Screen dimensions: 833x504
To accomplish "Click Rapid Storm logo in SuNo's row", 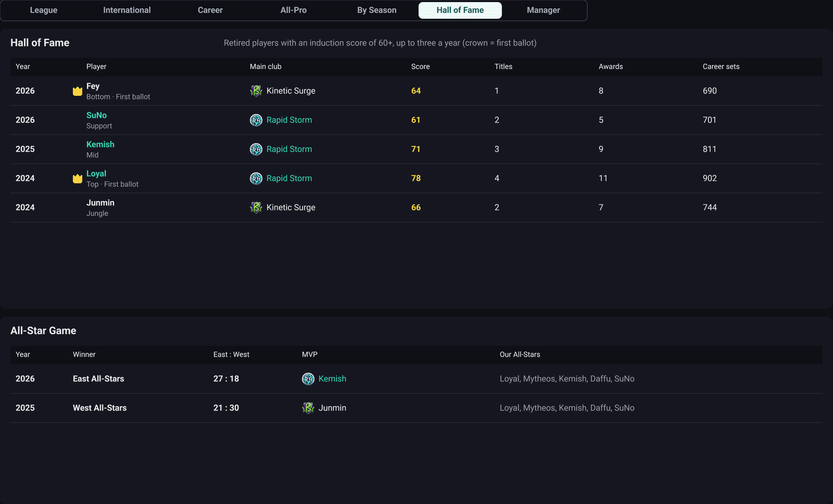I will [x=256, y=120].
